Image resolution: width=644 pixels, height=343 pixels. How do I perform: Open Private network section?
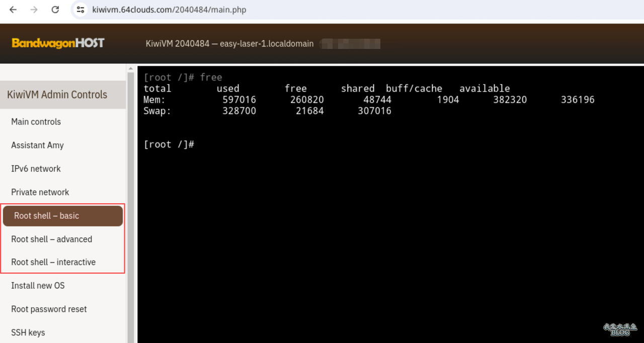point(40,192)
